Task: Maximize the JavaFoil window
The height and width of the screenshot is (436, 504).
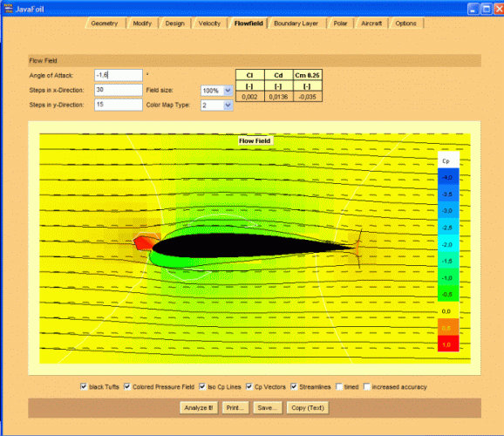Action: pos(487,9)
